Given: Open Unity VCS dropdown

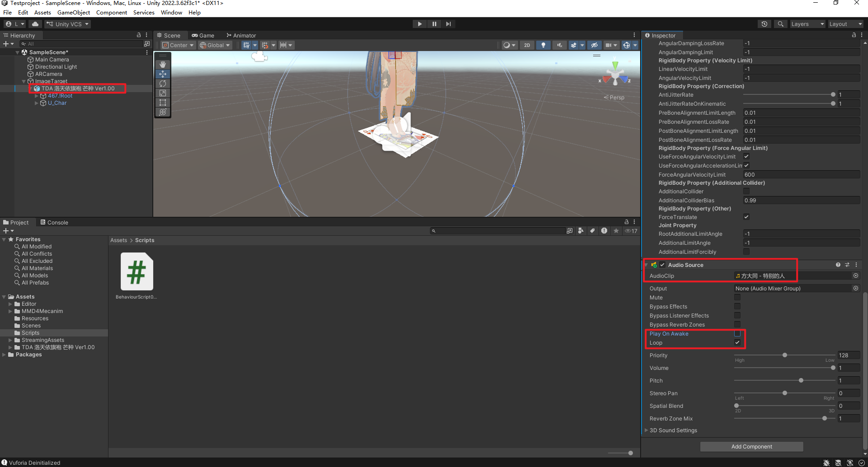Looking at the screenshot, I should (x=68, y=24).
